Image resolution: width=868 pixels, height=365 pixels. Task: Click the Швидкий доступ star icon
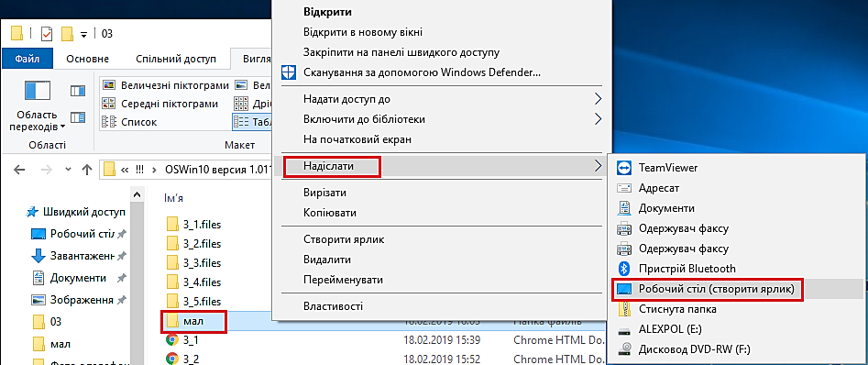click(33, 212)
